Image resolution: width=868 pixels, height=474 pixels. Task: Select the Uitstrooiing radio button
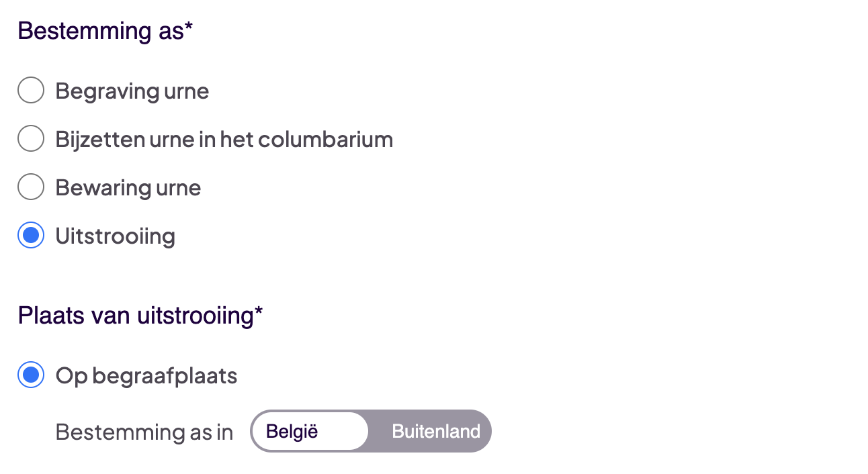(x=31, y=236)
